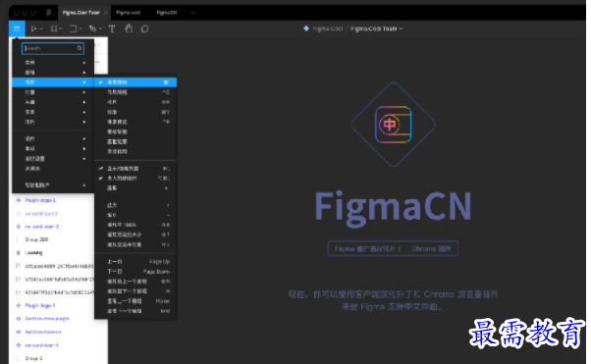The width and height of the screenshot is (591, 364).
Task: Open the 矢量 Vector menu item
Action: [x=53, y=102]
